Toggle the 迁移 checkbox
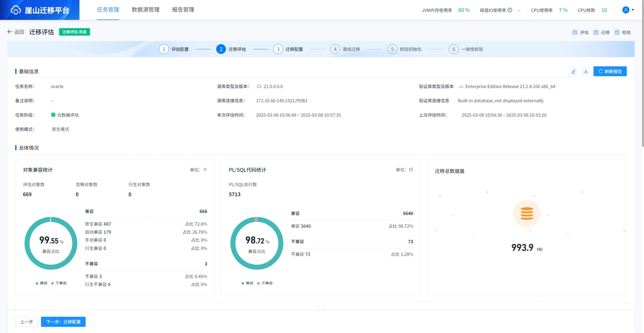Viewport: 644px width, 333px height. tap(596, 32)
